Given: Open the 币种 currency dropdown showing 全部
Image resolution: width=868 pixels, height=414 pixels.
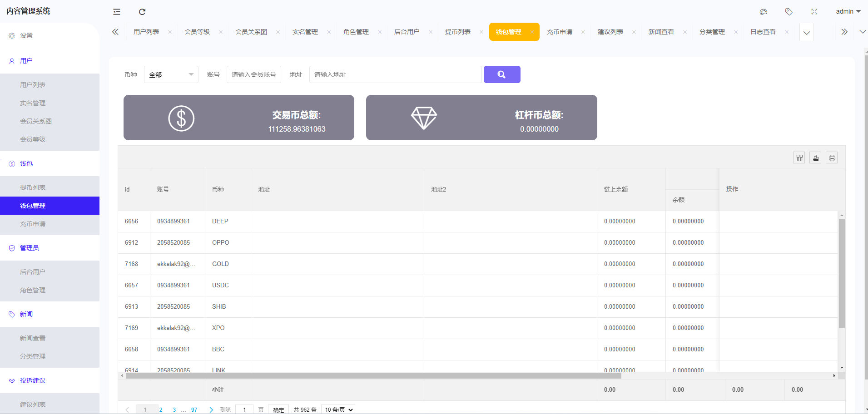Looking at the screenshot, I should [x=171, y=74].
